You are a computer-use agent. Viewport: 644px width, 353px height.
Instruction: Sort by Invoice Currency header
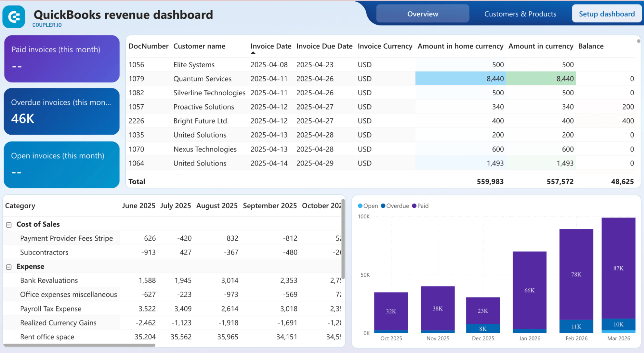pos(385,46)
